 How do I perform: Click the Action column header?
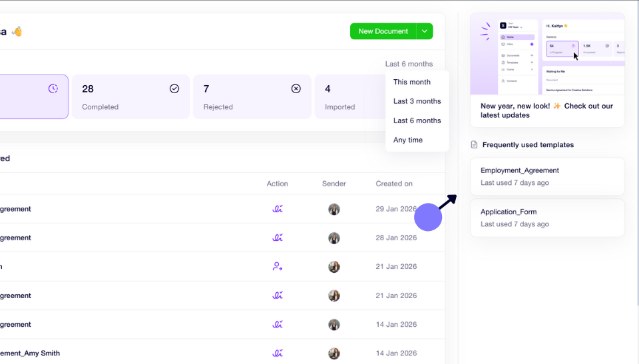[x=277, y=184]
